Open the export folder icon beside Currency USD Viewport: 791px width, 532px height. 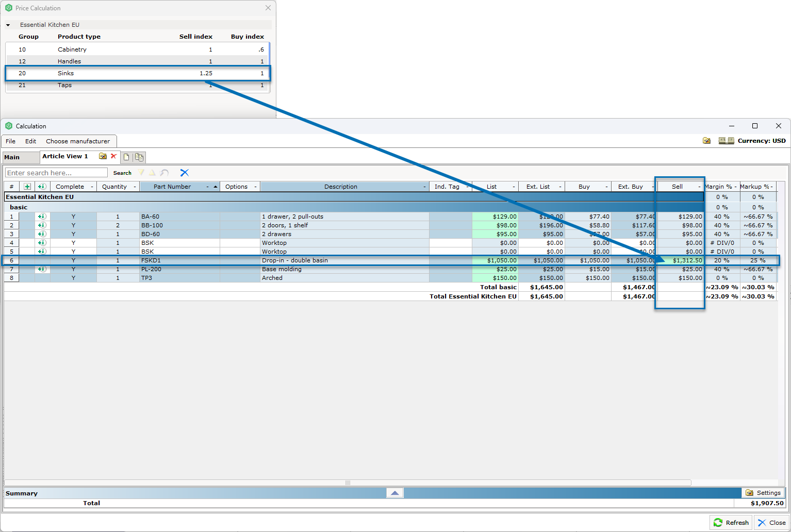click(x=706, y=140)
